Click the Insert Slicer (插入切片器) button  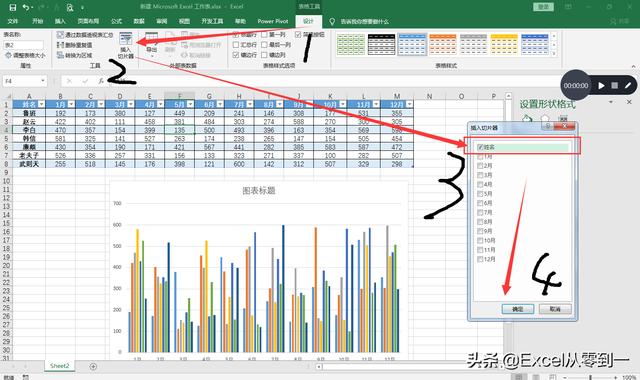[126, 46]
